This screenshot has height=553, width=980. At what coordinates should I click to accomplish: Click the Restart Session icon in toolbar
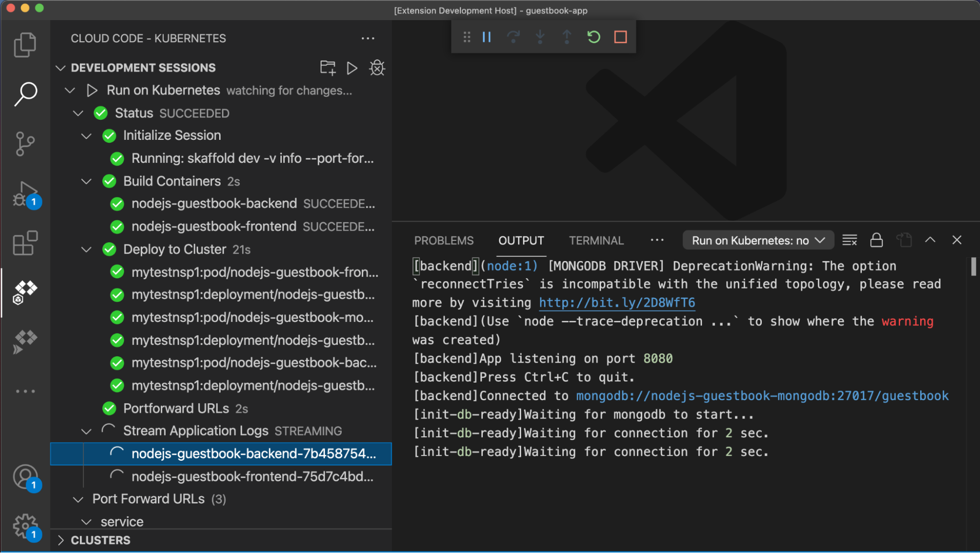(594, 37)
